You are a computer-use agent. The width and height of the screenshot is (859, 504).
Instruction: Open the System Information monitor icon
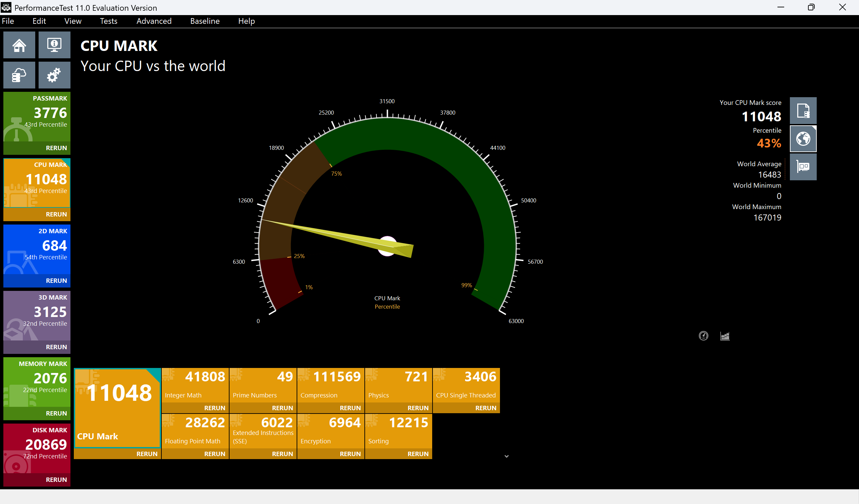[54, 45]
